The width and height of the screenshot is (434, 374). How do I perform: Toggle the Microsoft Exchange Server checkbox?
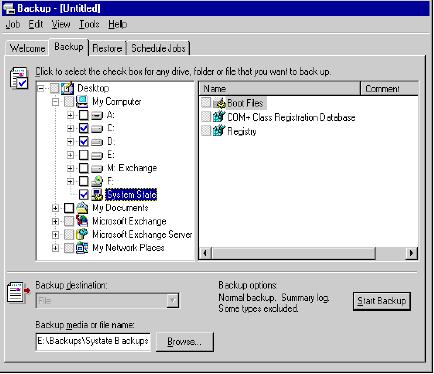[69, 235]
